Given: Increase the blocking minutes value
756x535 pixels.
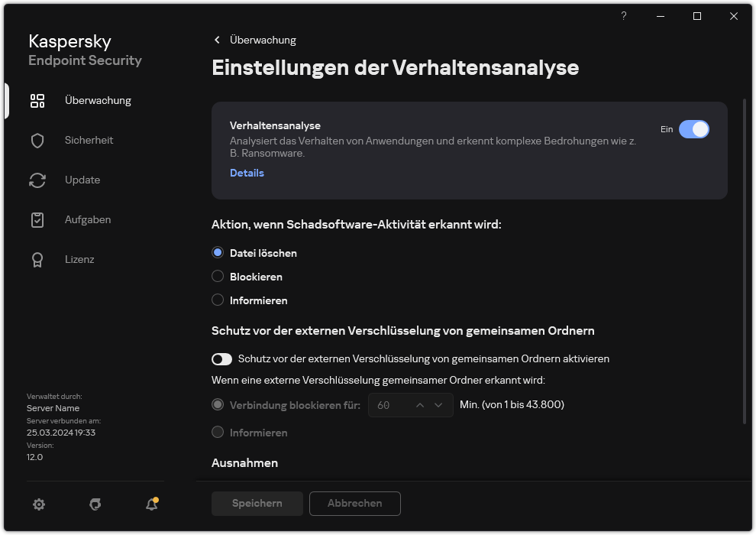Looking at the screenshot, I should pos(420,404).
